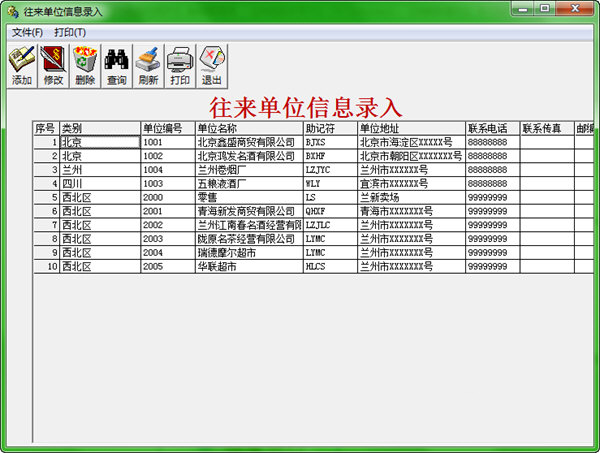The height and width of the screenshot is (453, 600).
Task: Click unit number cell 1002
Action: click(x=168, y=156)
